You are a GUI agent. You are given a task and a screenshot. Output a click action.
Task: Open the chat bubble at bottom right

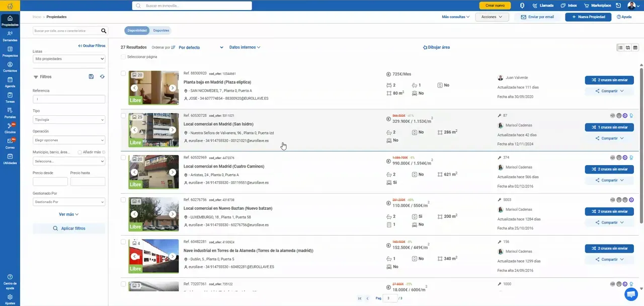click(631, 293)
